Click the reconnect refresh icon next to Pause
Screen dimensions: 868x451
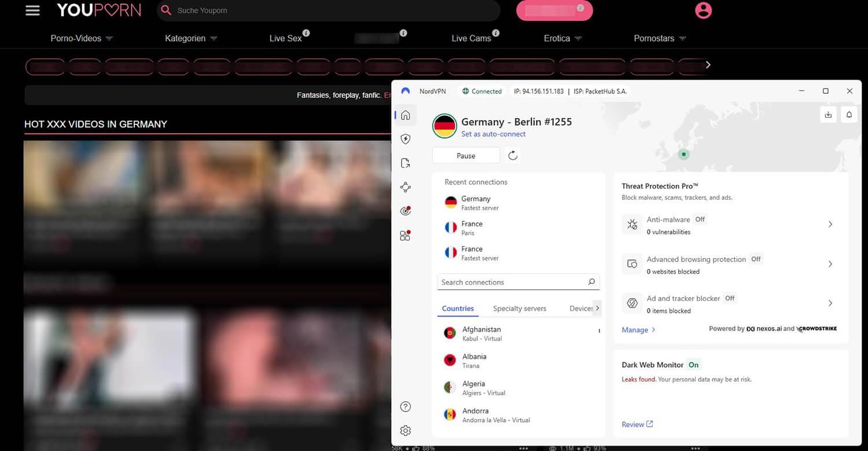click(x=513, y=155)
